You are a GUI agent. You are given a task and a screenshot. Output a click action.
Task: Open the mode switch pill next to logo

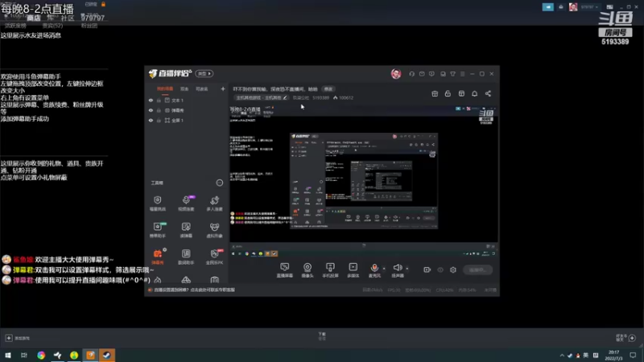click(204, 73)
